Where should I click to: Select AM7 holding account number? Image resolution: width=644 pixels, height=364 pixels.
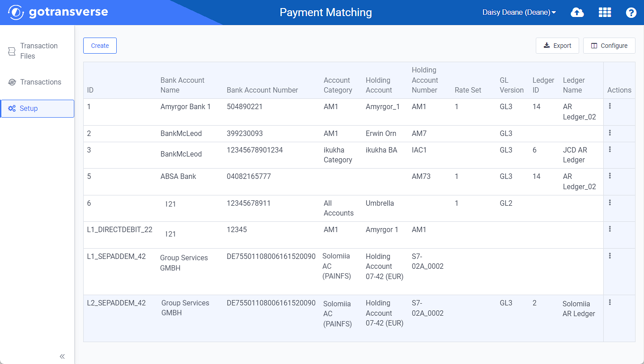click(x=419, y=133)
